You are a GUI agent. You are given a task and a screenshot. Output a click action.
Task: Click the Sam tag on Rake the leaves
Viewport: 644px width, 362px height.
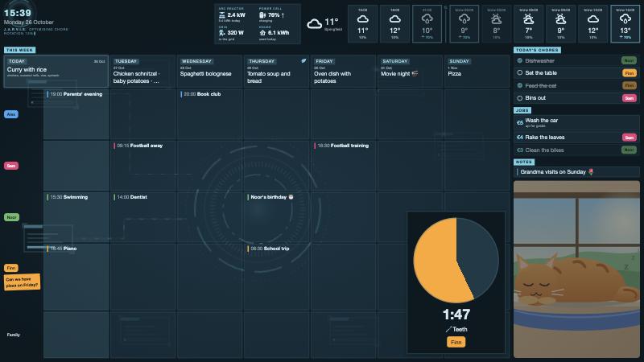pos(629,138)
